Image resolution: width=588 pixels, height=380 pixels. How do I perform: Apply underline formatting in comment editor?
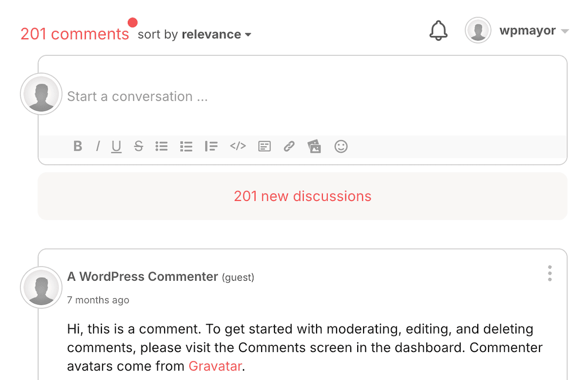tap(116, 146)
